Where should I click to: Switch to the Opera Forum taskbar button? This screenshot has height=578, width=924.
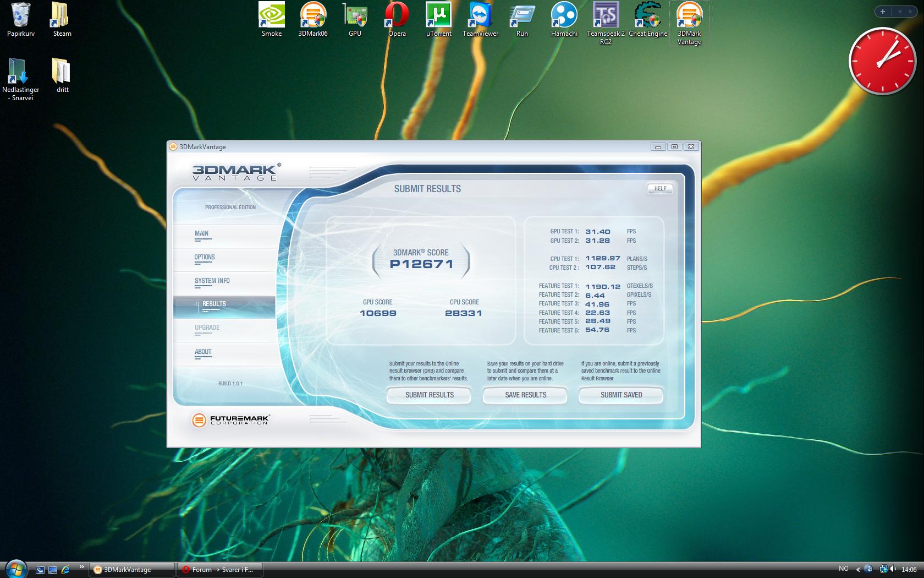(220, 570)
